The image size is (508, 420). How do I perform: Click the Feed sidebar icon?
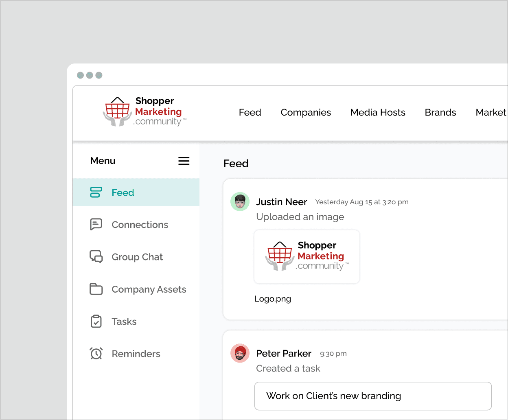(96, 192)
